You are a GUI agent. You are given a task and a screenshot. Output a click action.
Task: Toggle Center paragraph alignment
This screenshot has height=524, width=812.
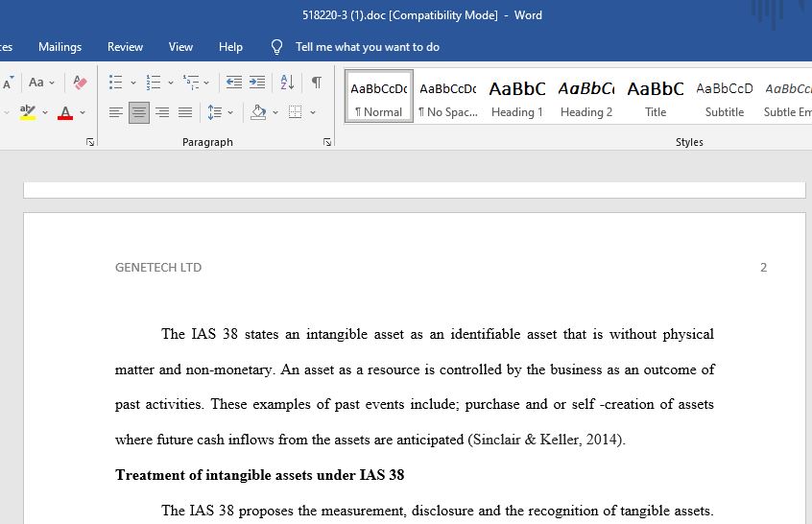pos(139,112)
